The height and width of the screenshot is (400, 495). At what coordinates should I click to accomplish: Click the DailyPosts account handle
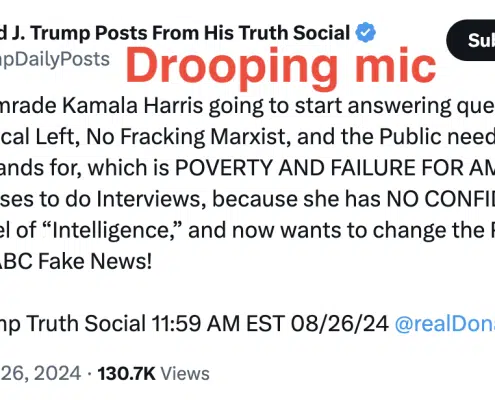tap(55, 60)
